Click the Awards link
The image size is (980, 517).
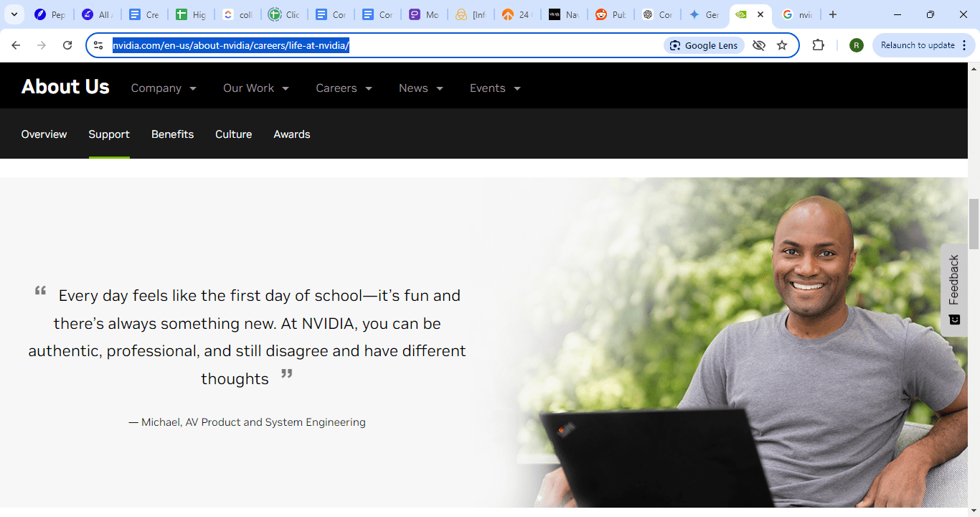(292, 134)
